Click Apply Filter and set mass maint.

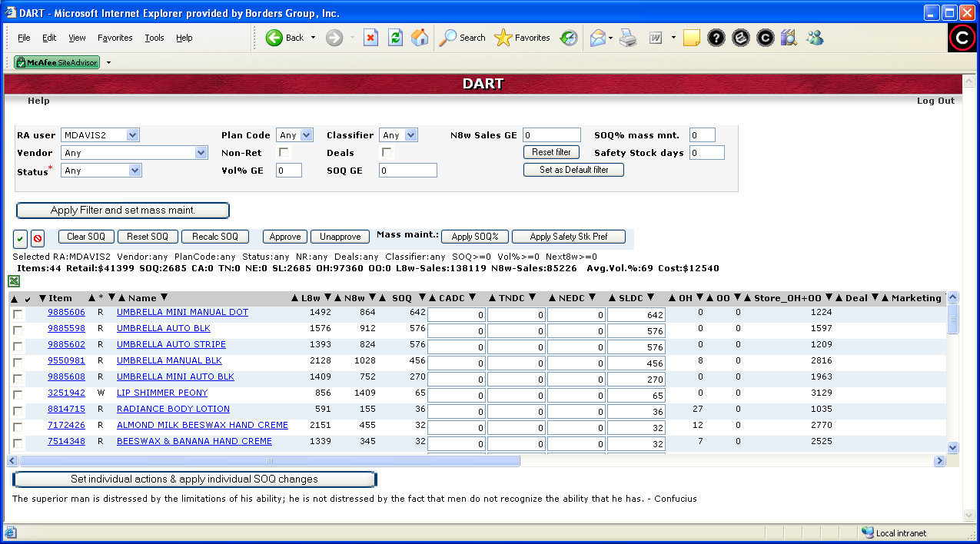[x=123, y=211]
